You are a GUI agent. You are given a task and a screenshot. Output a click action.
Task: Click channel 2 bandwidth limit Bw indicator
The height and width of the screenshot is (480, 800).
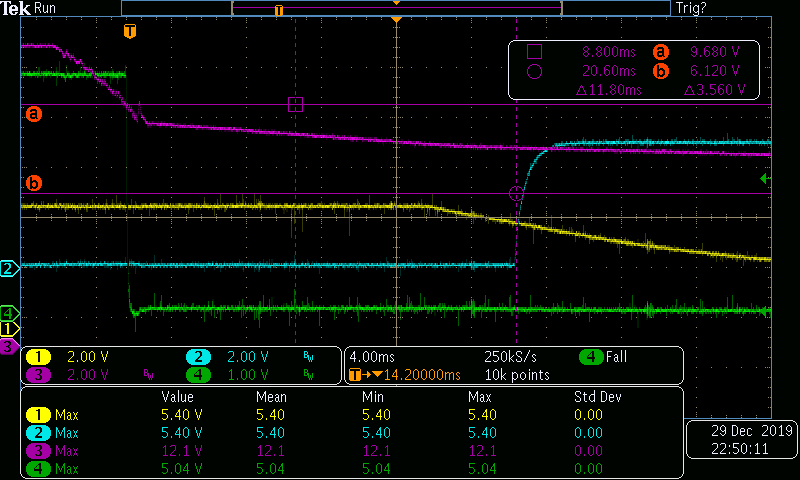(308, 357)
